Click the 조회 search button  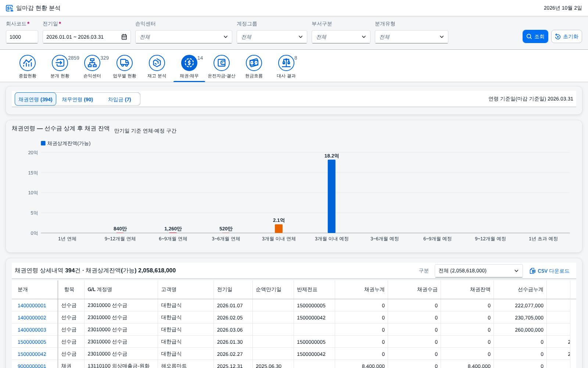point(535,36)
